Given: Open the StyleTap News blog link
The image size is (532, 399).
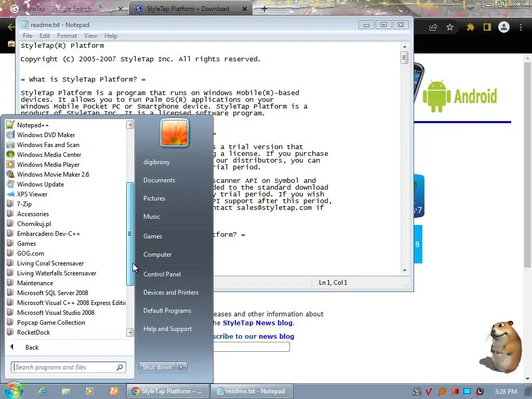Looking at the screenshot, I should (258, 323).
